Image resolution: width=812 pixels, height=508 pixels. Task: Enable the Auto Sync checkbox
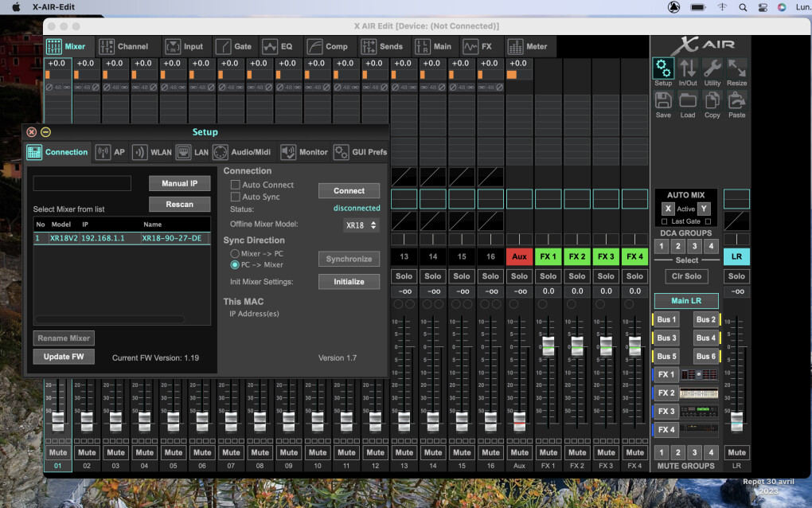235,197
